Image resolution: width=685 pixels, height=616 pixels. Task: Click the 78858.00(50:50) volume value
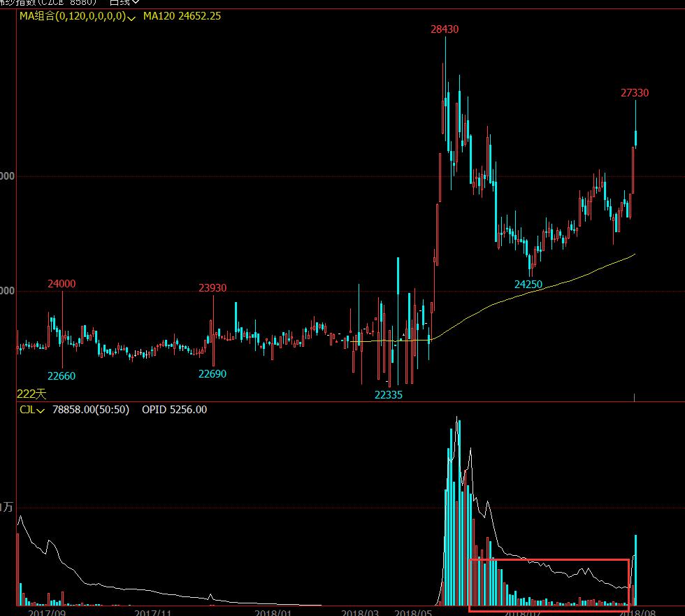[x=91, y=410]
